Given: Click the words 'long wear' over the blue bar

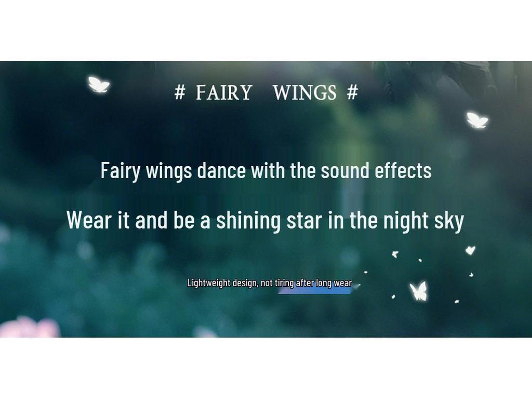Looking at the screenshot, I should point(334,283).
